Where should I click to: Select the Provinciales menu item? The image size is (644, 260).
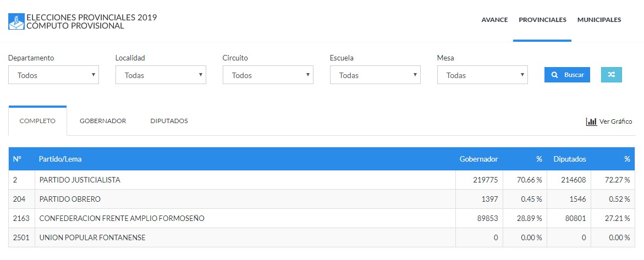tap(542, 20)
